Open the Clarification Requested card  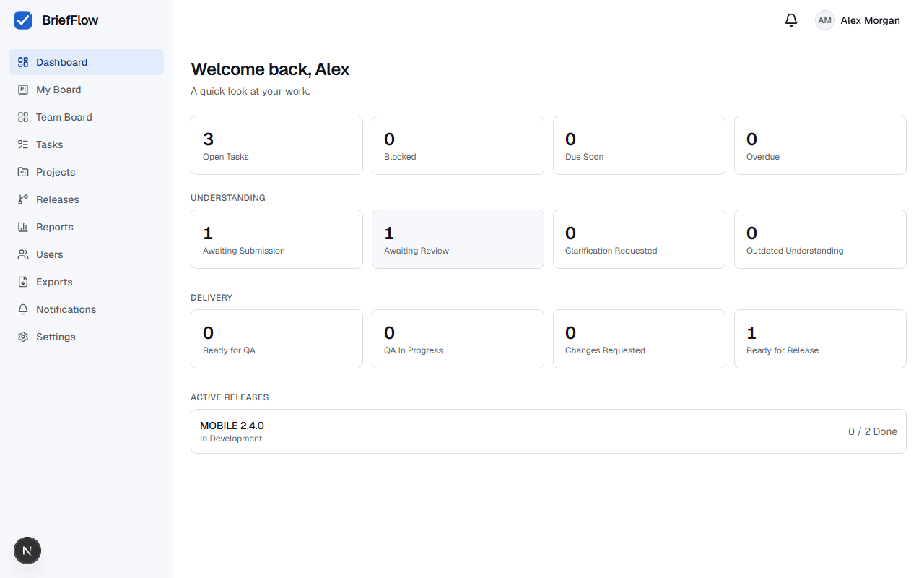pyautogui.click(x=639, y=239)
